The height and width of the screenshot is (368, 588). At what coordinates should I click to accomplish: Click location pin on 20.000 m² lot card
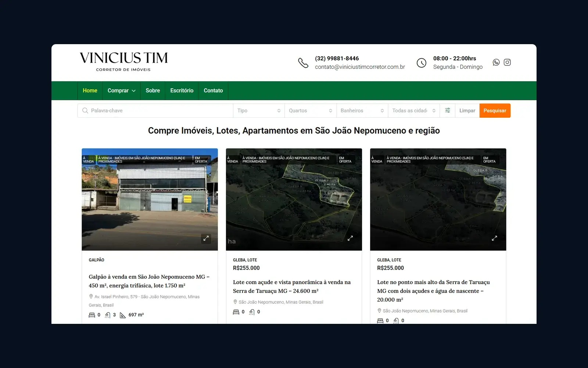point(379,311)
